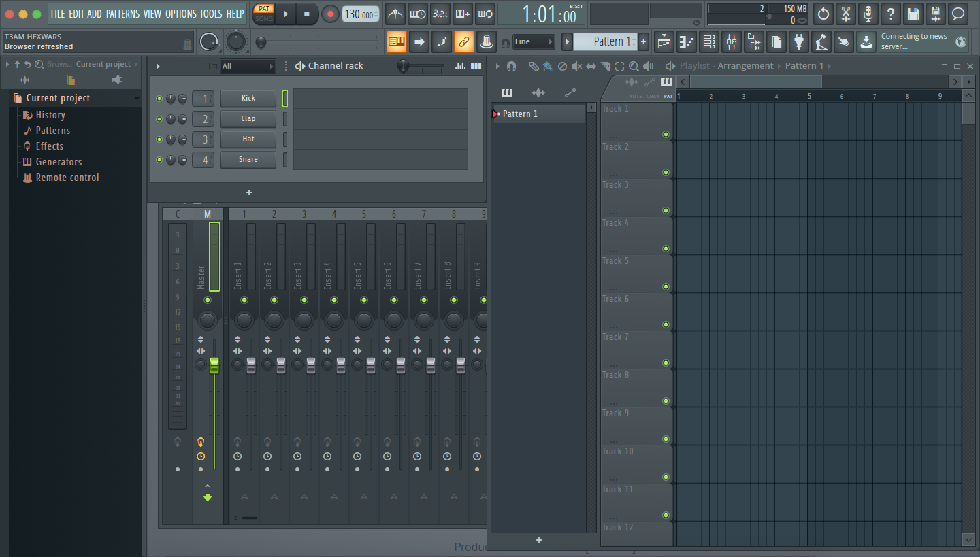Screen dimensions: 980x557
Task: Start playback with the play button
Action: [x=286, y=14]
